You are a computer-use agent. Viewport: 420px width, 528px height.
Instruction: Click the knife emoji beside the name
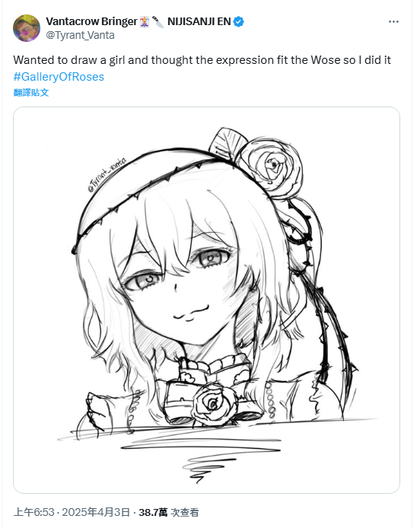pos(157,21)
